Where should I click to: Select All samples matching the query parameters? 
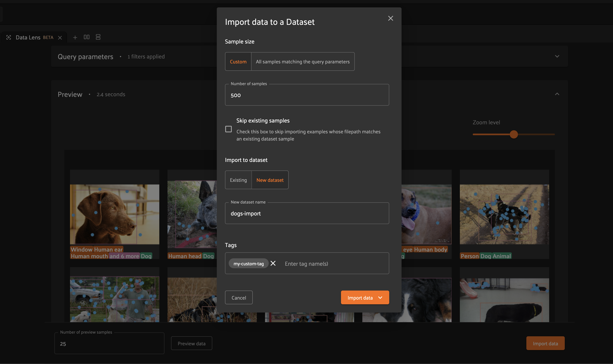coord(303,62)
